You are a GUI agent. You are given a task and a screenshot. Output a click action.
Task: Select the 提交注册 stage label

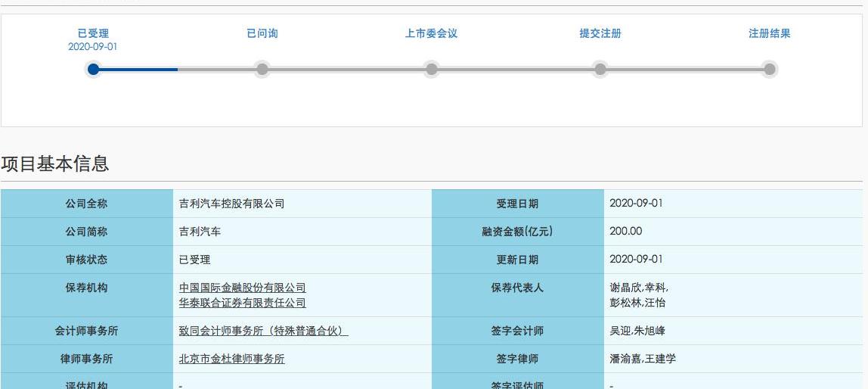pos(600,33)
